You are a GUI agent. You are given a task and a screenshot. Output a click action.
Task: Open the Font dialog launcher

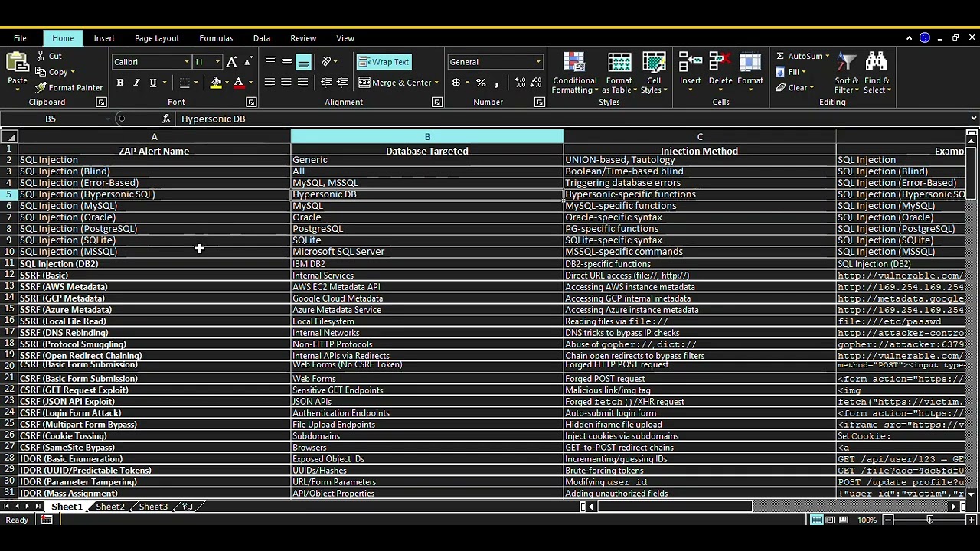pos(251,102)
